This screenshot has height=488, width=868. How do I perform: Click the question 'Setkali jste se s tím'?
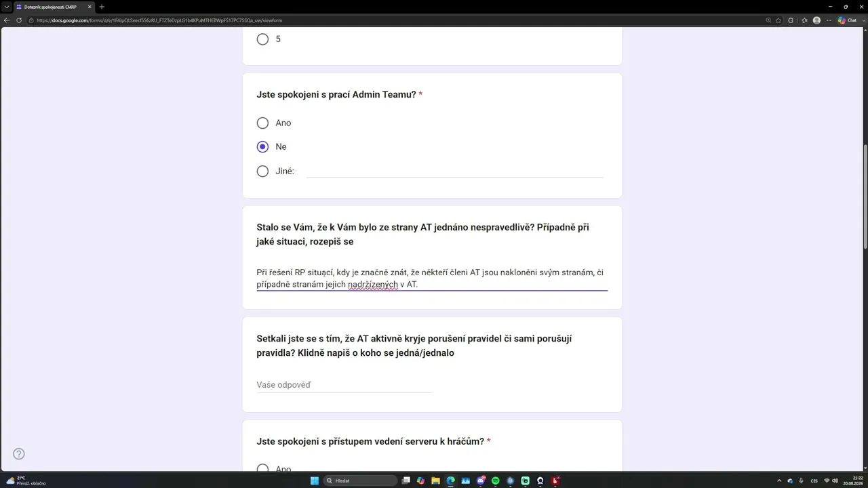pyautogui.click(x=414, y=346)
